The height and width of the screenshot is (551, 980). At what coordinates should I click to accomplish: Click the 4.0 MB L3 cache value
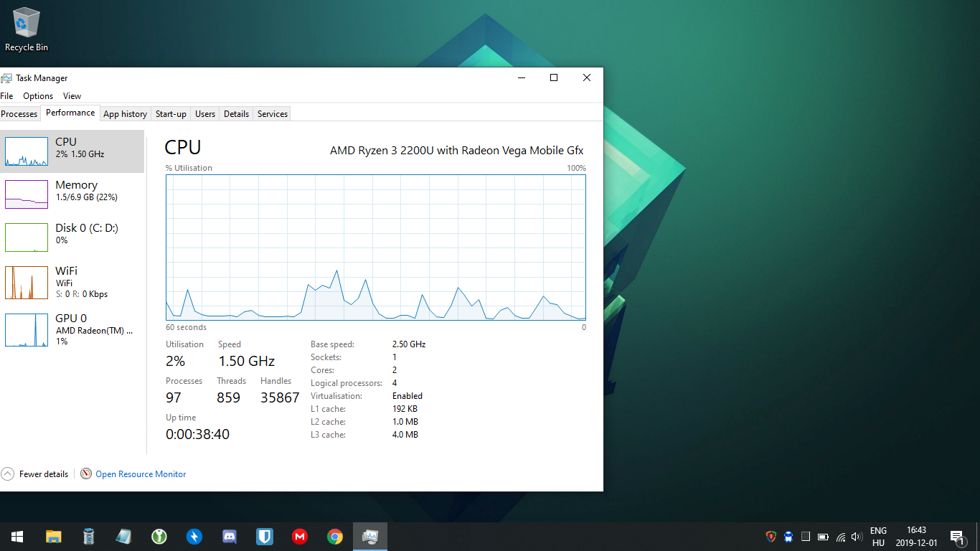405,435
